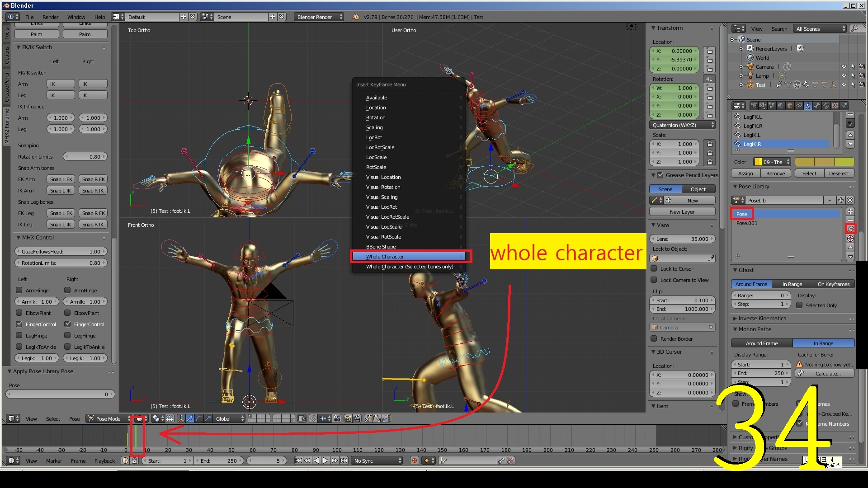Hide the Camera object in the outliner
This screenshot has width=868, height=488.
tap(844, 66)
